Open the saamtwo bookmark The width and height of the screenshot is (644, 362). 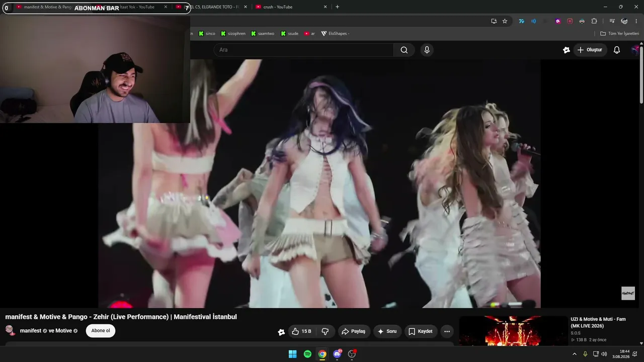pyautogui.click(x=262, y=34)
